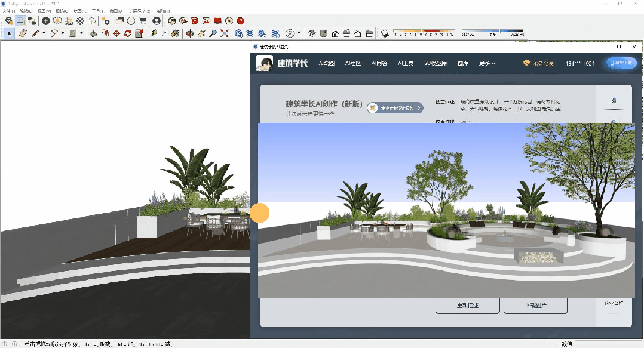Viewport: 644px width, 348px height.
Task: Open the user account profile icon
Action: click(157, 21)
